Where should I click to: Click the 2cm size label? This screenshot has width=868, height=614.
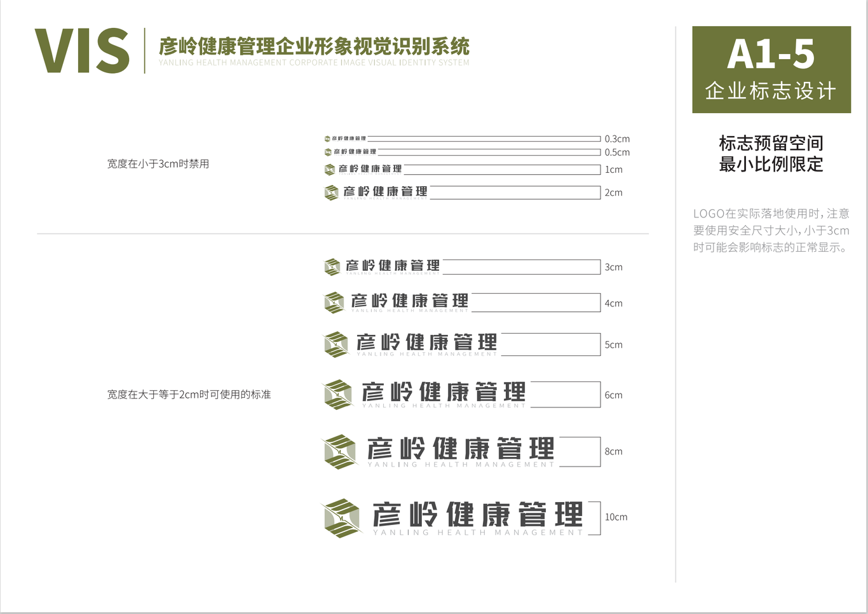coord(613,193)
